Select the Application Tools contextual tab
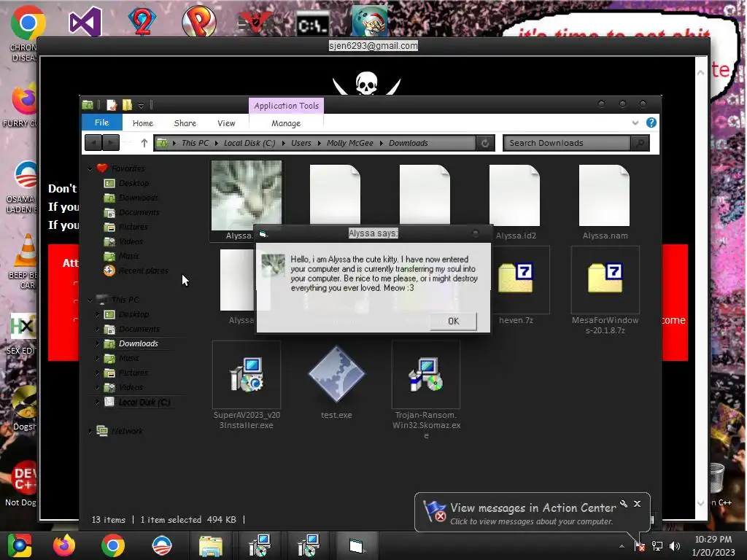This screenshot has width=747, height=560. (286, 106)
